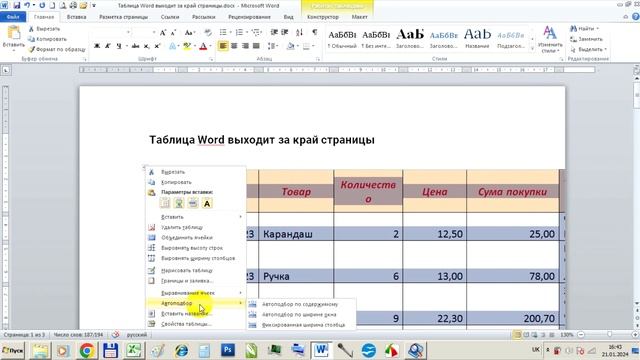The height and width of the screenshot is (360, 640).
Task: Toggle Bold (Ж) formatting
Action: coord(97,47)
